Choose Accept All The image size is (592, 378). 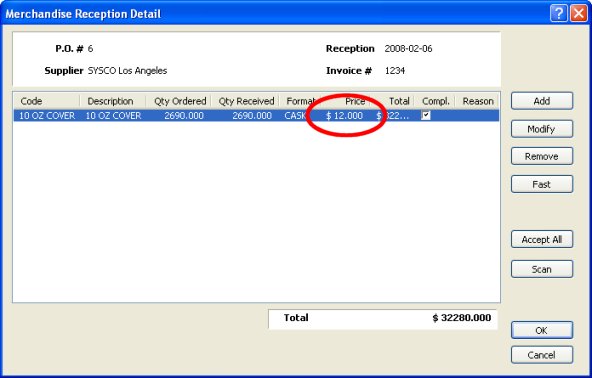[542, 239]
